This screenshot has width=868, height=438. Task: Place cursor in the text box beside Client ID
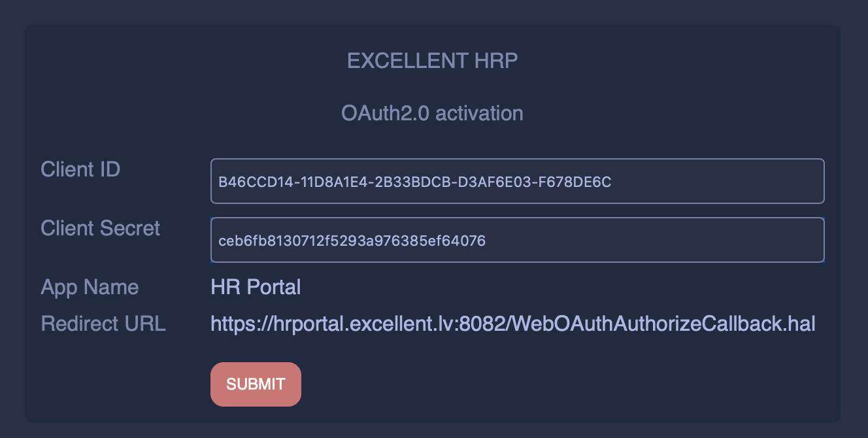click(x=516, y=181)
